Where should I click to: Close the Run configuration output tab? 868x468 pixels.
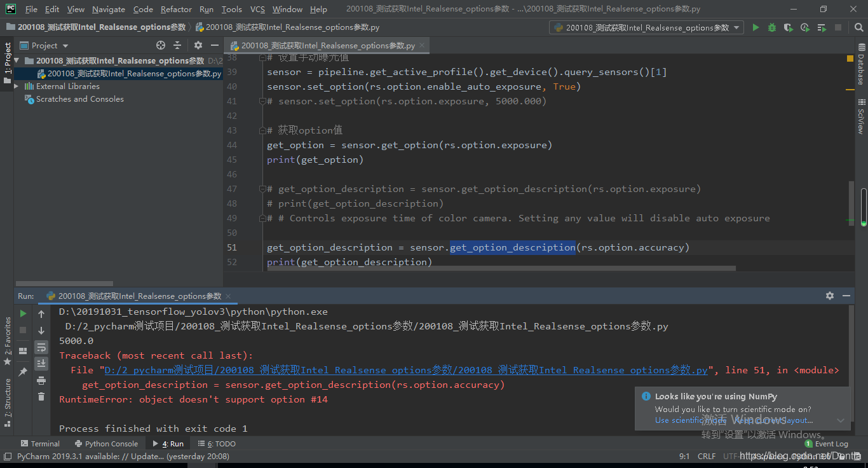(x=228, y=296)
